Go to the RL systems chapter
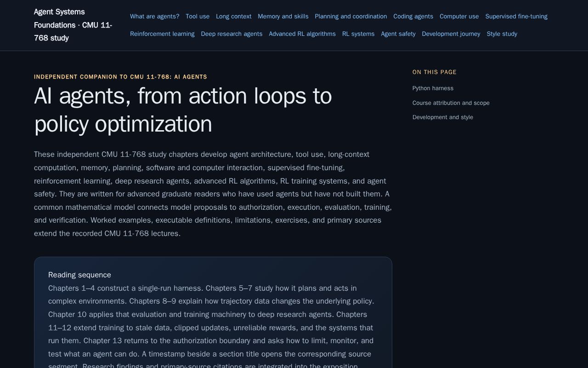The height and width of the screenshot is (368, 588). (358, 34)
